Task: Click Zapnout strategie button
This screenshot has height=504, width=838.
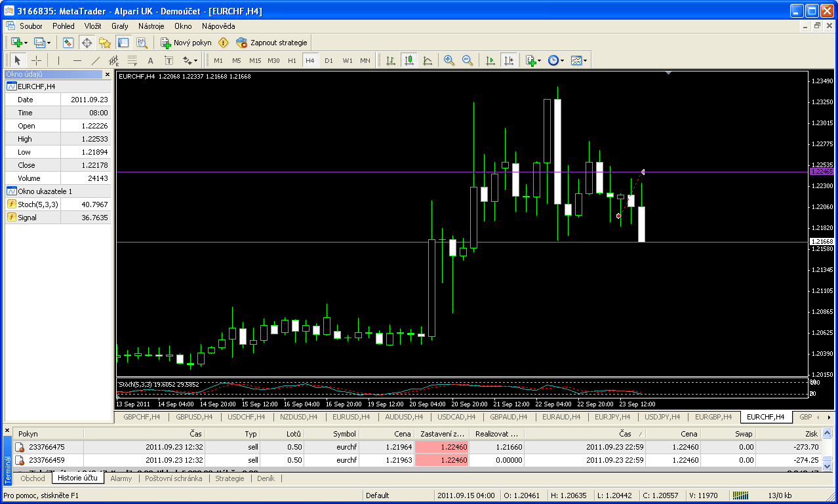Action: [x=272, y=43]
